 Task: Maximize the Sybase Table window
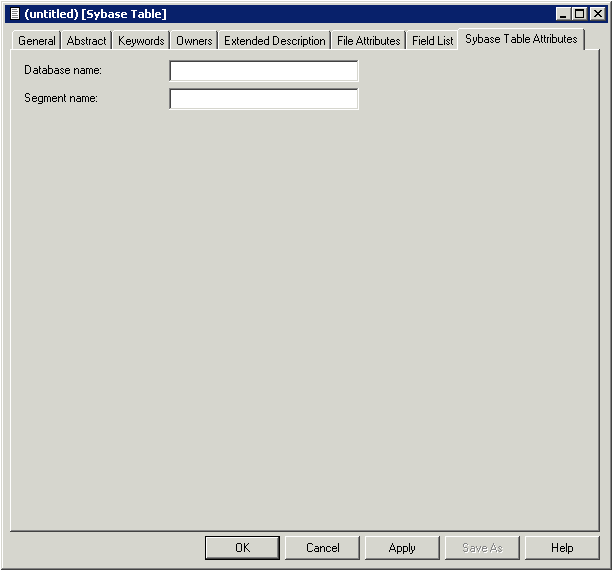point(579,14)
